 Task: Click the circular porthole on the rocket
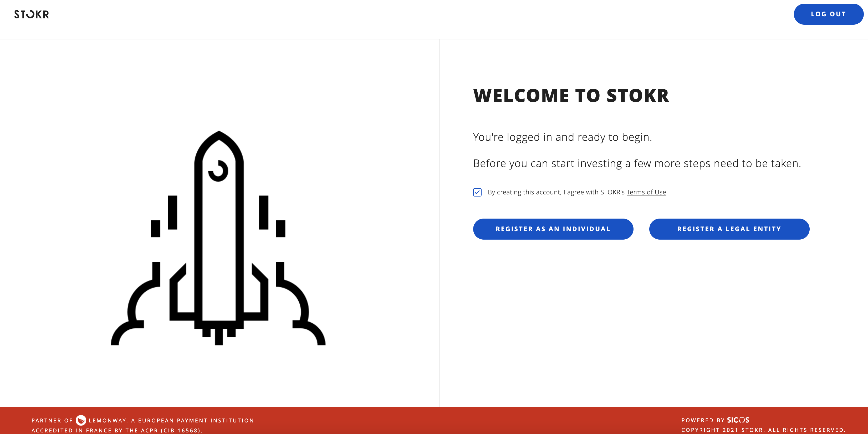tap(218, 171)
